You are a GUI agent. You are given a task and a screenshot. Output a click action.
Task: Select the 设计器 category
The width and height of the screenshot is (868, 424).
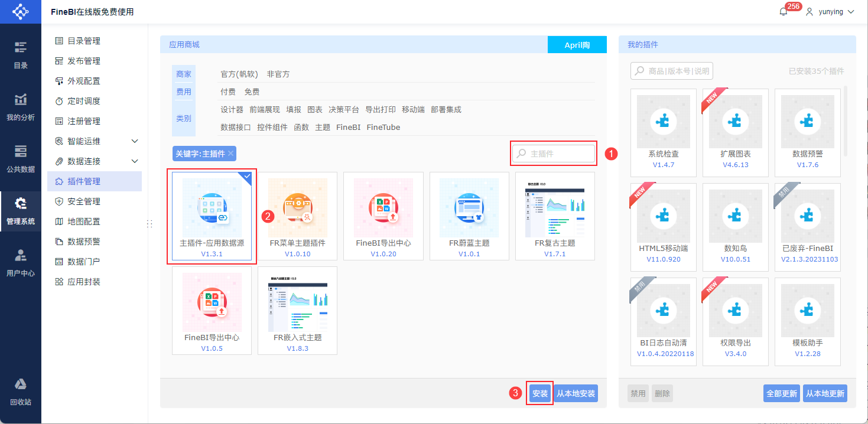coord(232,110)
